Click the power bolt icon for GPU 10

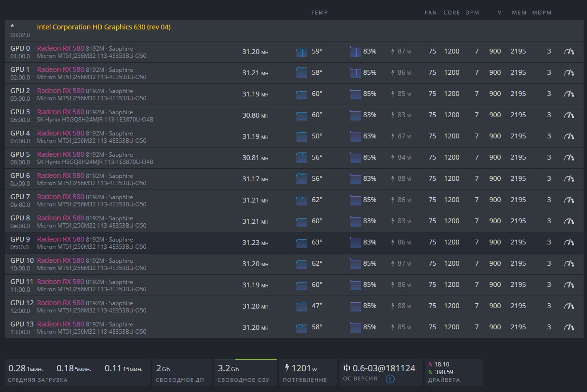[393, 264]
